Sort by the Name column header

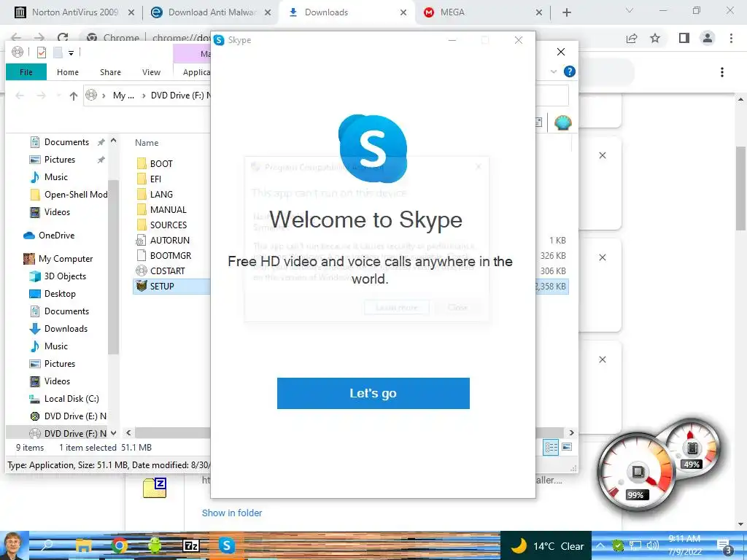click(x=147, y=142)
